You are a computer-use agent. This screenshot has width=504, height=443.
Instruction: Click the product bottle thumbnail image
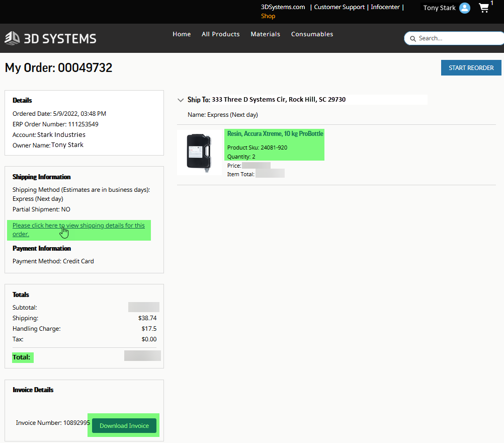coord(200,152)
